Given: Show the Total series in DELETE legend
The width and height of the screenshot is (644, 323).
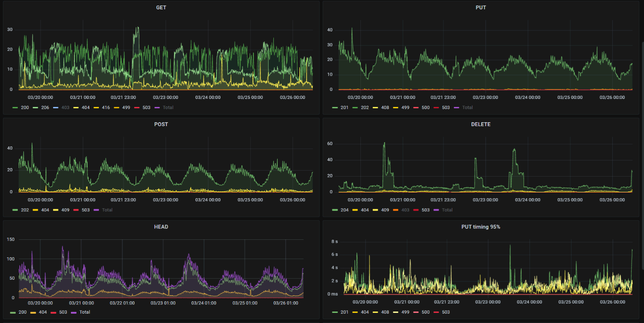Looking at the screenshot, I should click(x=447, y=210).
